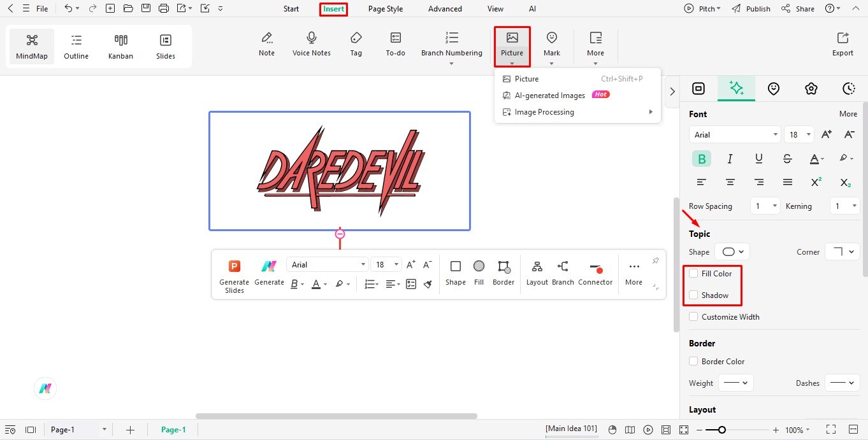Click Border in the floating toolbar

503,273
